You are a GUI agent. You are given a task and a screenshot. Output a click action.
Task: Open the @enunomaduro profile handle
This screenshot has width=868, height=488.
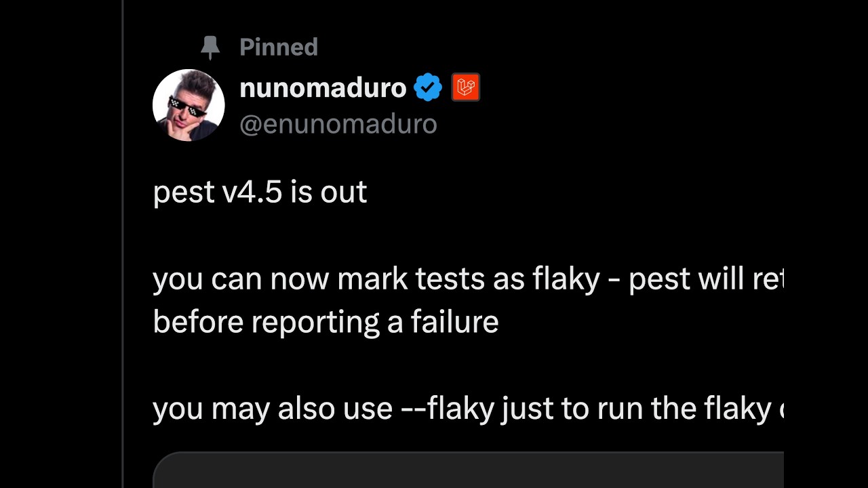pyautogui.click(x=338, y=123)
